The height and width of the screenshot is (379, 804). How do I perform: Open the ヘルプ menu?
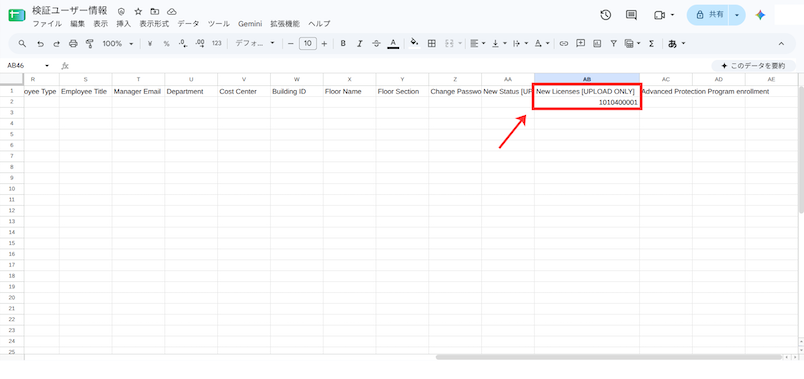(319, 24)
